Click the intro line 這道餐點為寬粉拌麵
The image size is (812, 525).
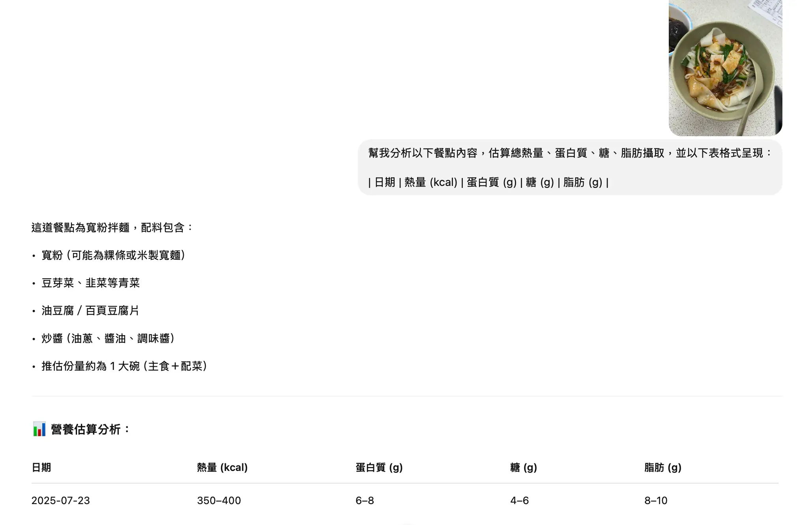pos(112,228)
